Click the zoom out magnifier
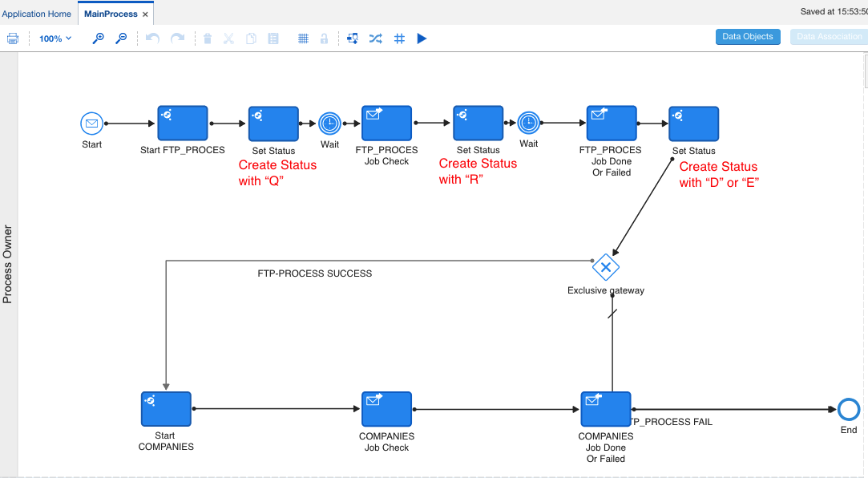 (121, 38)
